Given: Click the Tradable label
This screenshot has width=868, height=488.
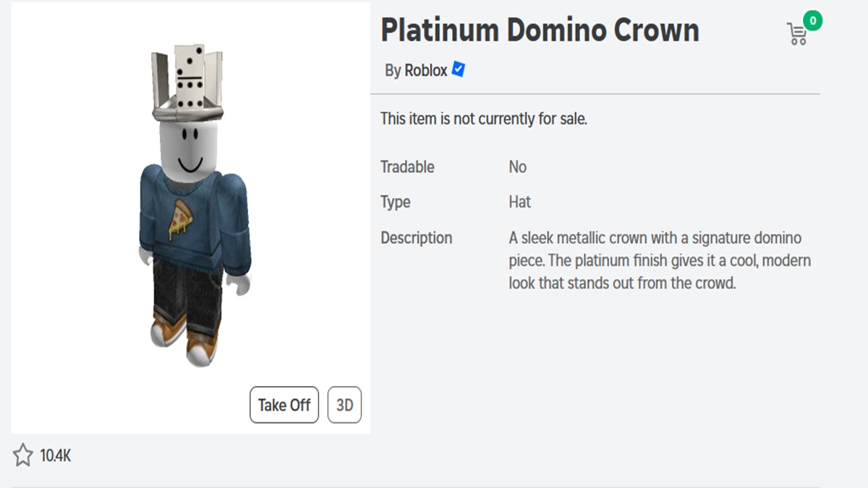Looking at the screenshot, I should point(407,167).
